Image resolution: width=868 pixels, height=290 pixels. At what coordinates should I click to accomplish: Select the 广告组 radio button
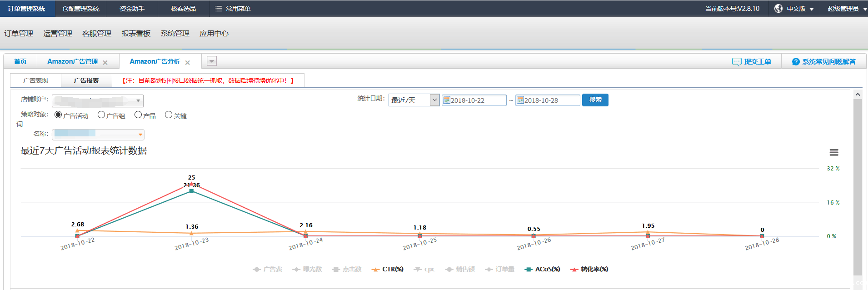(101, 115)
